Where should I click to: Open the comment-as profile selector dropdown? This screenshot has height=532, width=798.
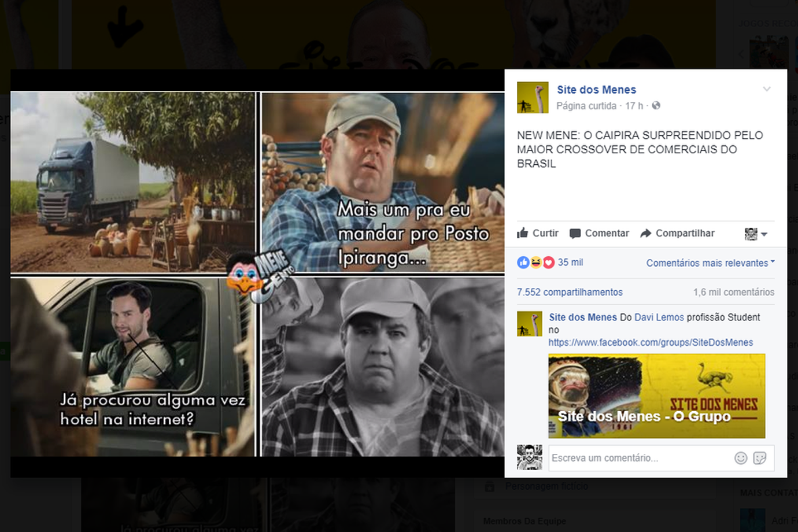coord(756,234)
